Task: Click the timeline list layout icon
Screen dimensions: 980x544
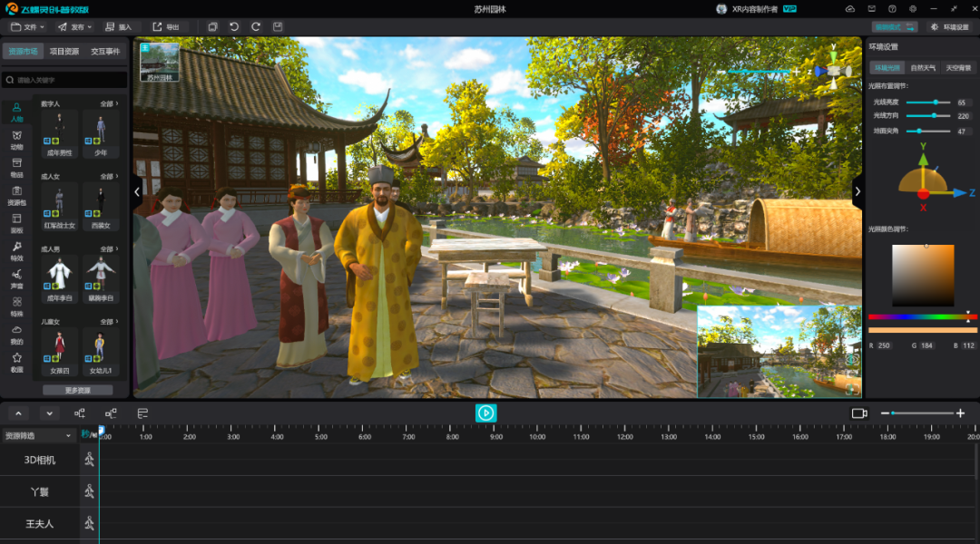Action: [x=142, y=413]
